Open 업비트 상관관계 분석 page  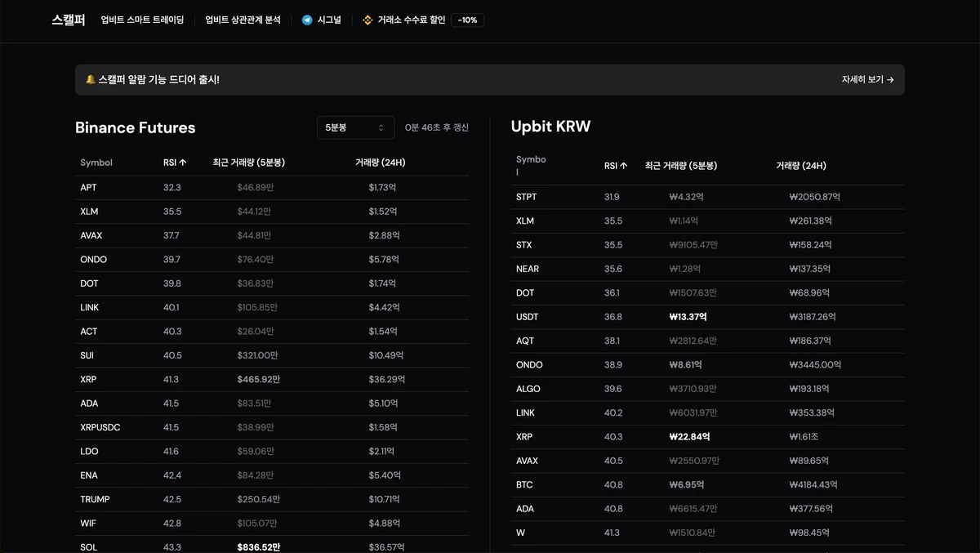tap(243, 20)
